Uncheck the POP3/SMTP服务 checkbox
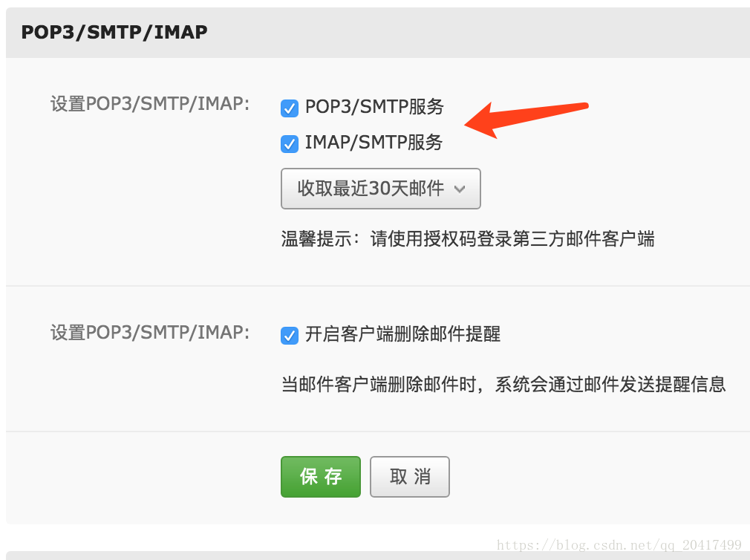Screen dimensions: 750x560 290,108
